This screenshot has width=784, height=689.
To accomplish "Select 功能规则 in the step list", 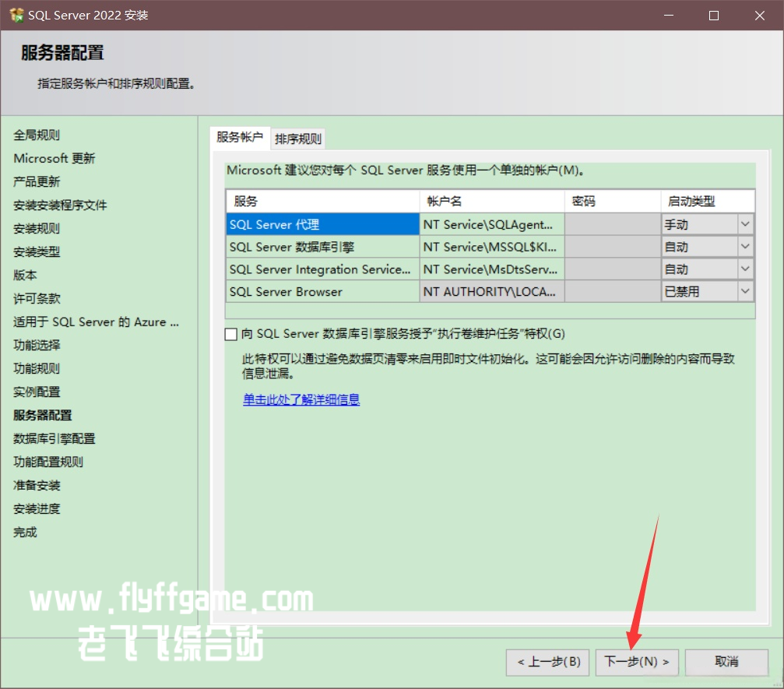I will [37, 368].
